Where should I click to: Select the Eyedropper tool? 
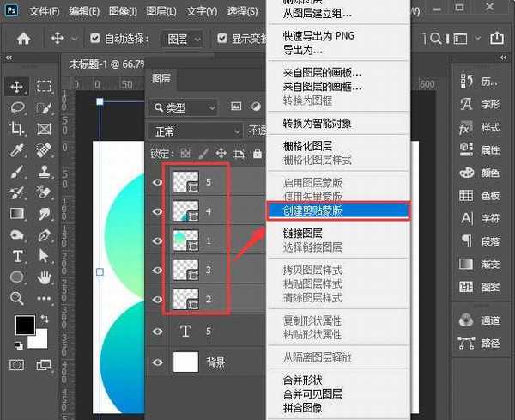[16, 150]
